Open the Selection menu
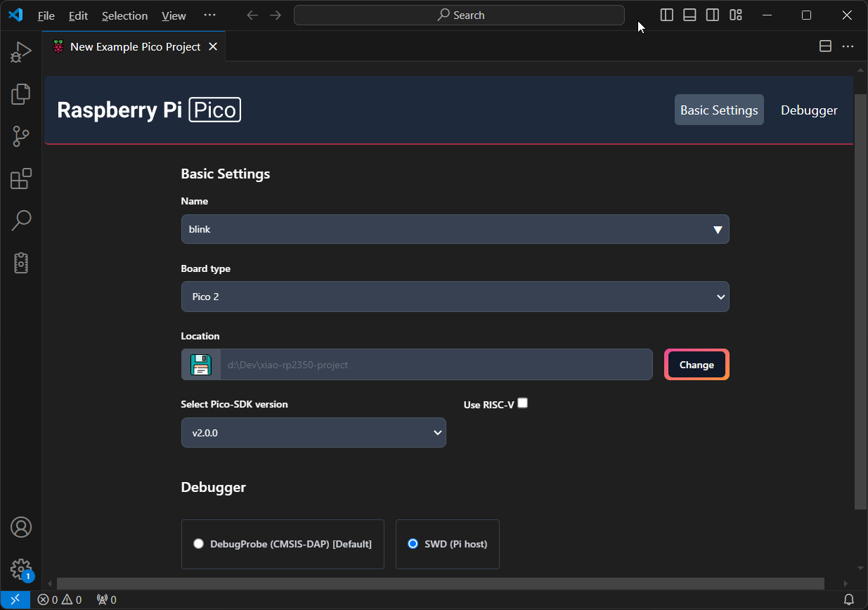The height and width of the screenshot is (610, 868). click(x=124, y=15)
